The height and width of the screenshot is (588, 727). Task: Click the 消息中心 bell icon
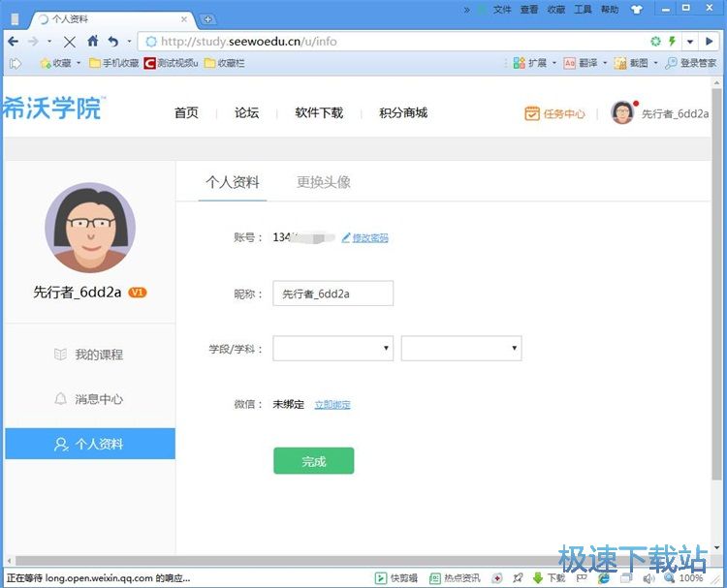click(60, 399)
